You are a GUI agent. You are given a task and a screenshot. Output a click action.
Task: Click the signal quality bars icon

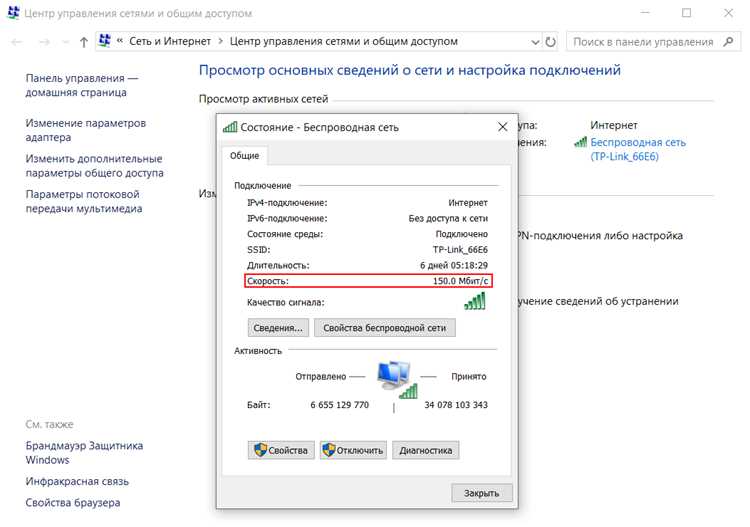point(474,301)
